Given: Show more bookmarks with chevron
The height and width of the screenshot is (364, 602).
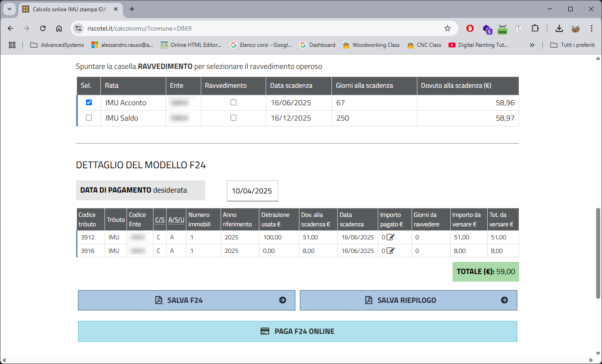Looking at the screenshot, I should pyautogui.click(x=532, y=45).
